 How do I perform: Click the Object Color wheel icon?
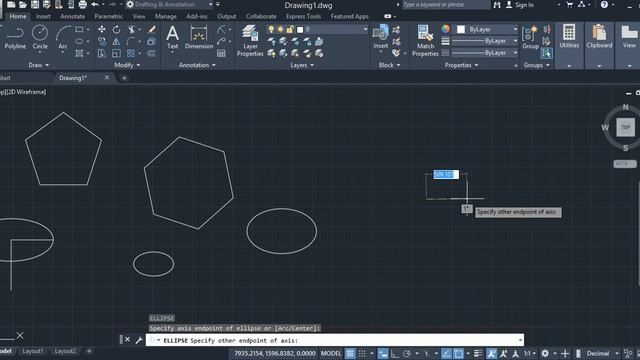446,29
